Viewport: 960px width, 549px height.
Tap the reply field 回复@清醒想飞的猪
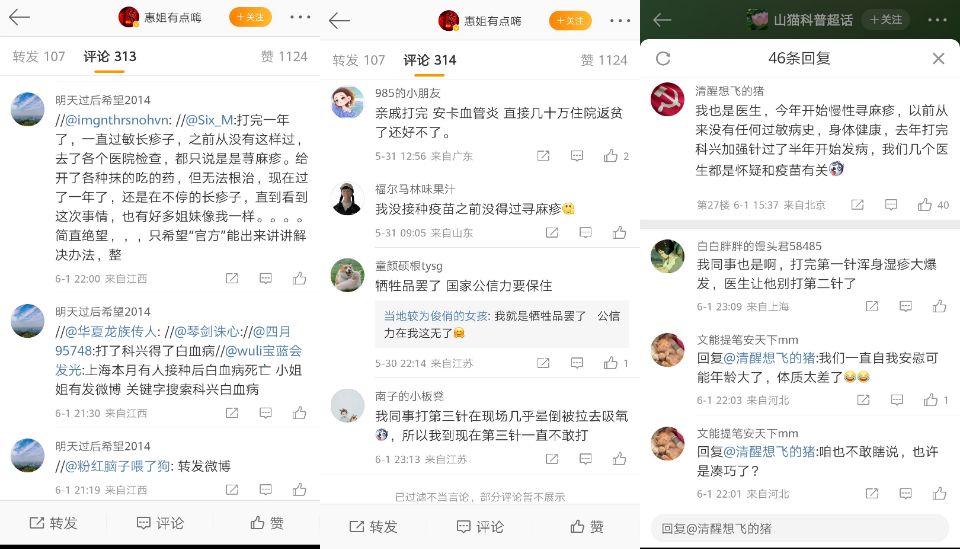pyautogui.click(x=800, y=528)
